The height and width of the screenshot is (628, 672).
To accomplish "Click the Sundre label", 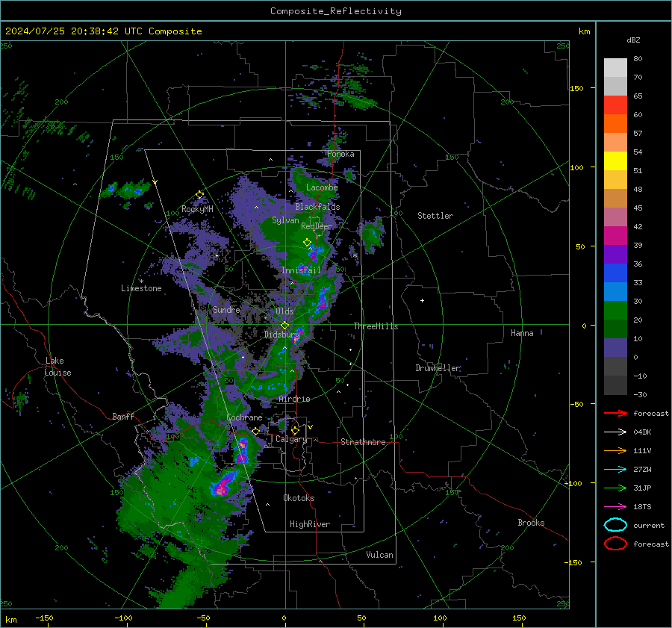I will coord(226,309).
